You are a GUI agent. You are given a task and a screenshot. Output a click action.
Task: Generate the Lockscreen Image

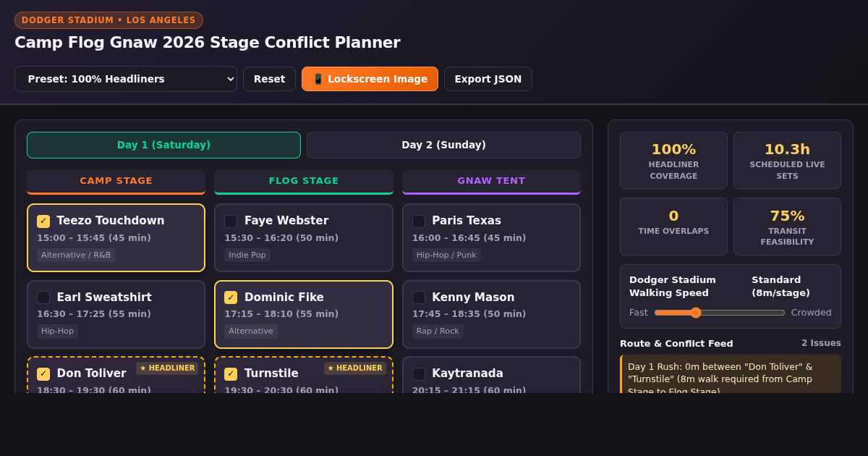pos(370,79)
